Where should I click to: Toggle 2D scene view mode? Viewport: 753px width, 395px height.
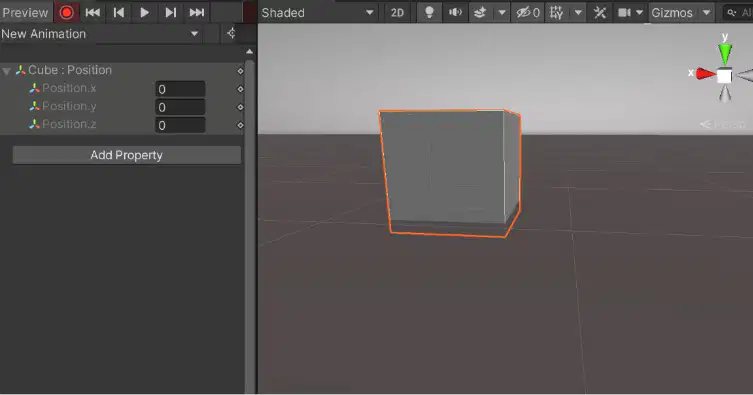397,12
